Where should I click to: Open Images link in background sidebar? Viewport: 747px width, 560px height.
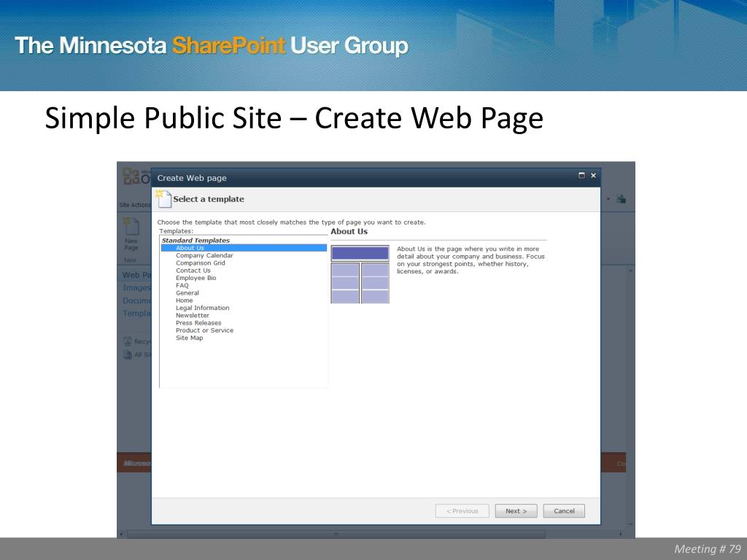(x=136, y=287)
